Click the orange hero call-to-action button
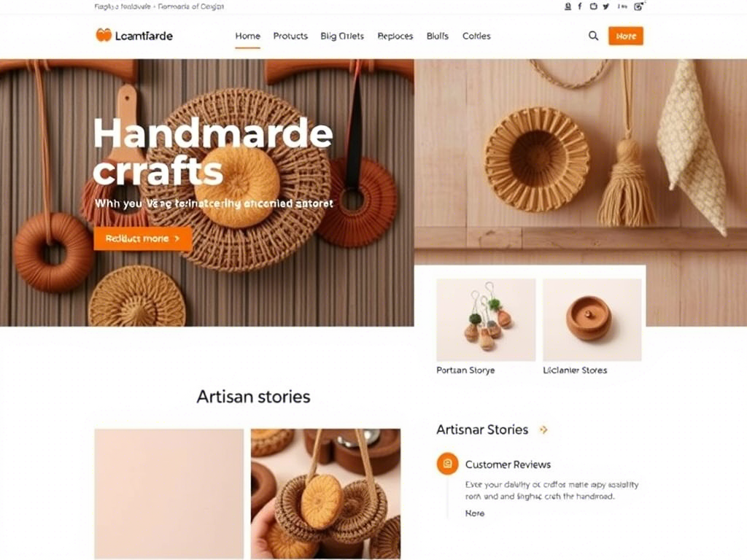Image resolution: width=747 pixels, height=560 pixels. coord(142,238)
